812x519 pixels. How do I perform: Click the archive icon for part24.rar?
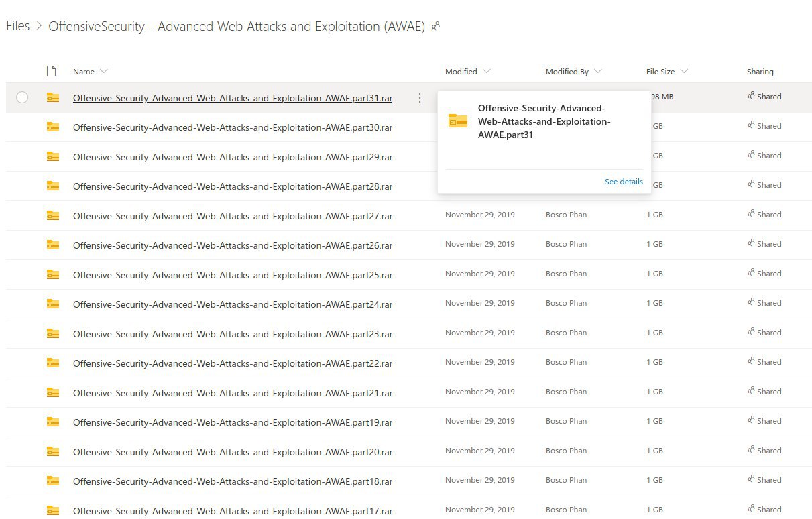point(53,304)
